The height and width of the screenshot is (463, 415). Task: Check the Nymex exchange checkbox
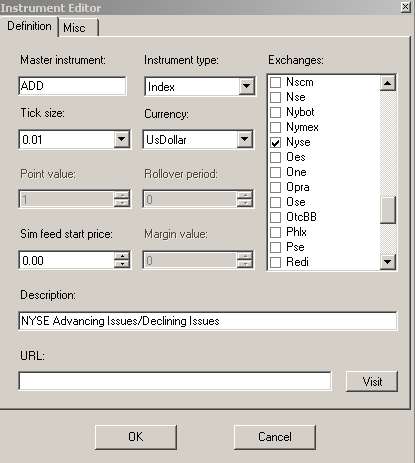[x=275, y=127]
